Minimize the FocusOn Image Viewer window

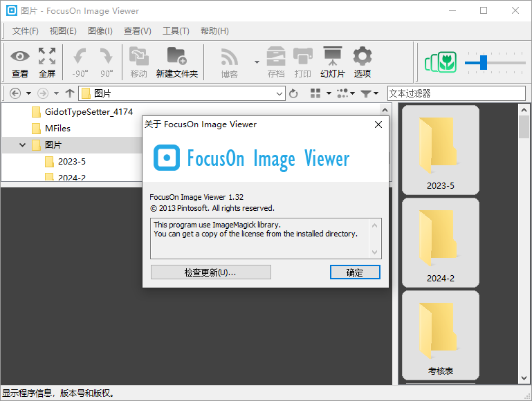pos(452,10)
